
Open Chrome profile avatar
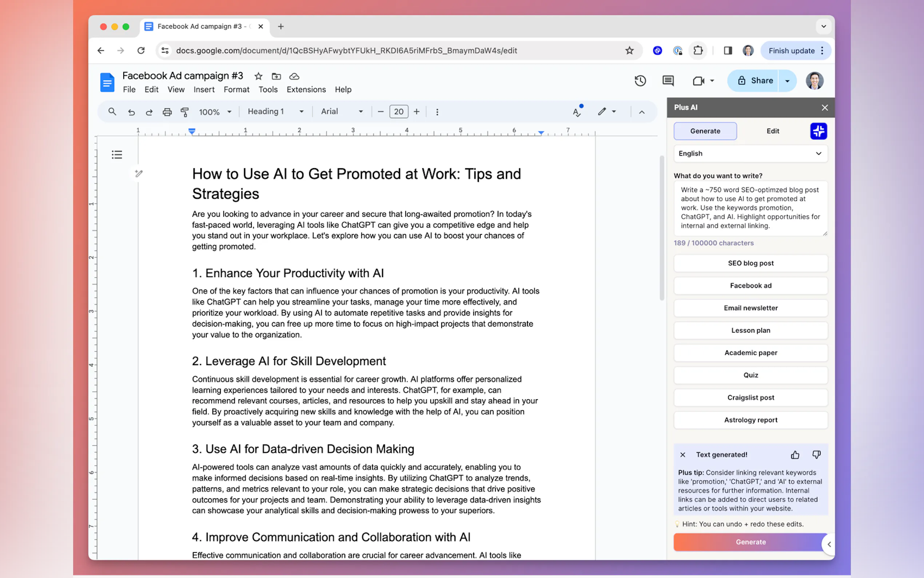(748, 51)
